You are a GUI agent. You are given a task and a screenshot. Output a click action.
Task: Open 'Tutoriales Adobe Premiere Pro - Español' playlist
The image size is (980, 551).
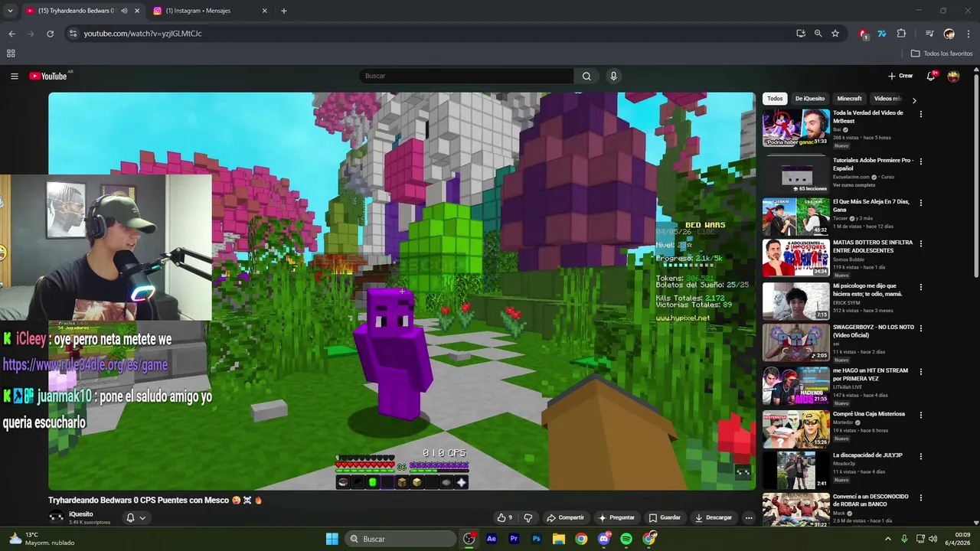873,165
